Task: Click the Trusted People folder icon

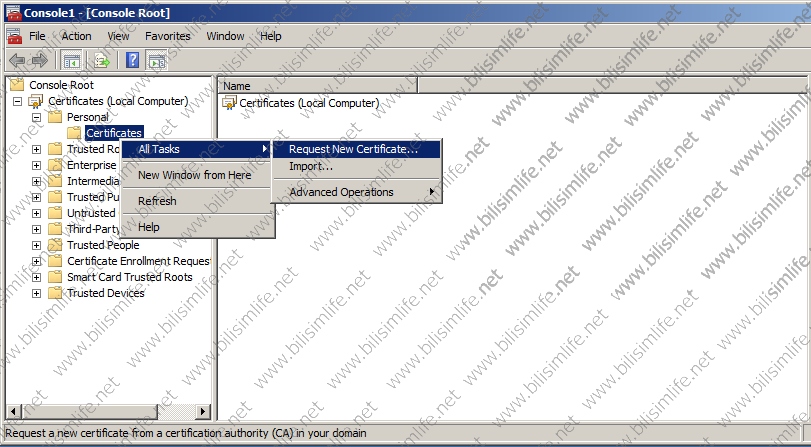Action: [55, 245]
